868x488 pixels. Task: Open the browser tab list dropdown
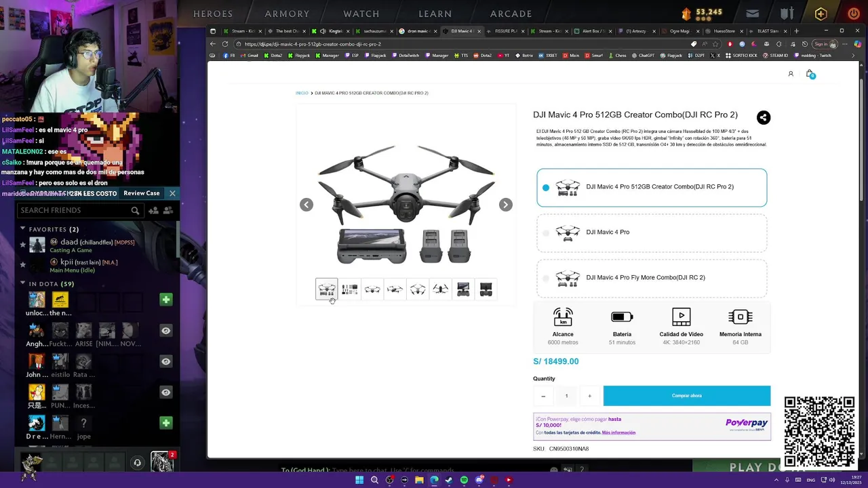213,30
